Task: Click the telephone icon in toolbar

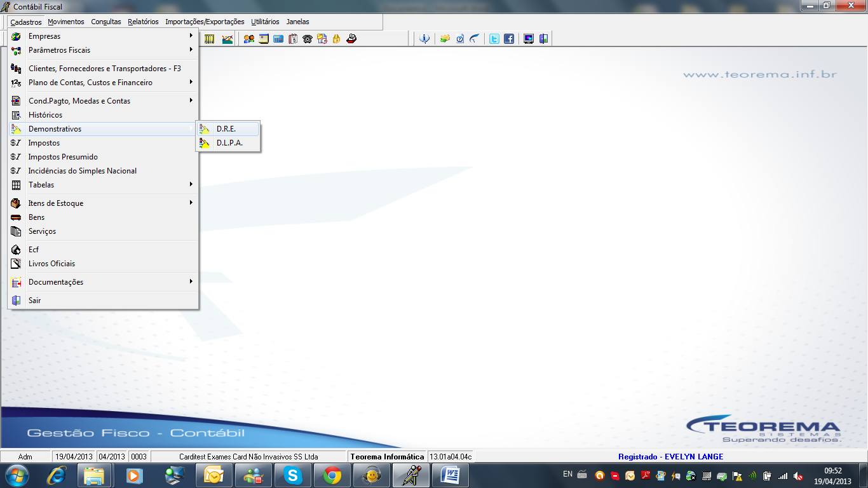Action: (x=308, y=39)
